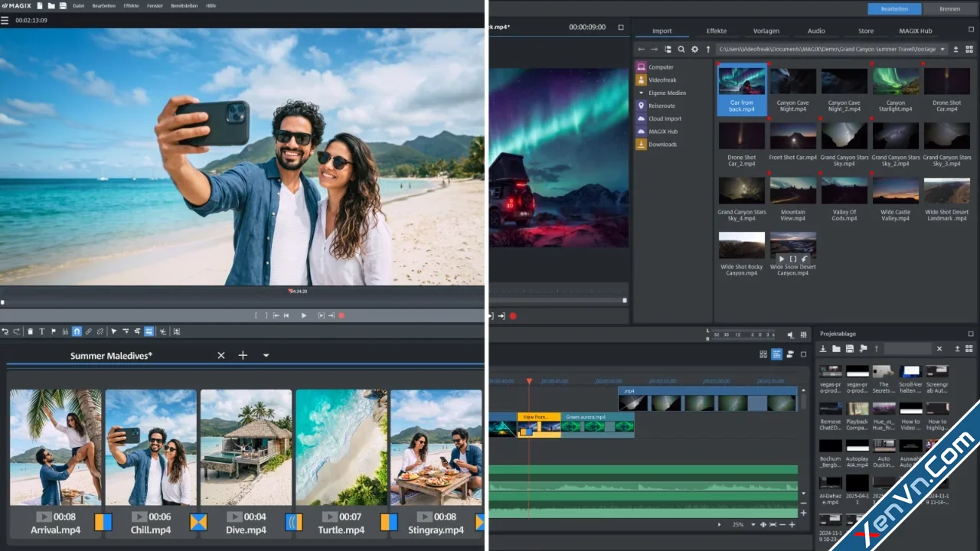
Task: Open the Effekte tab in the media pool
Action: pos(717,31)
